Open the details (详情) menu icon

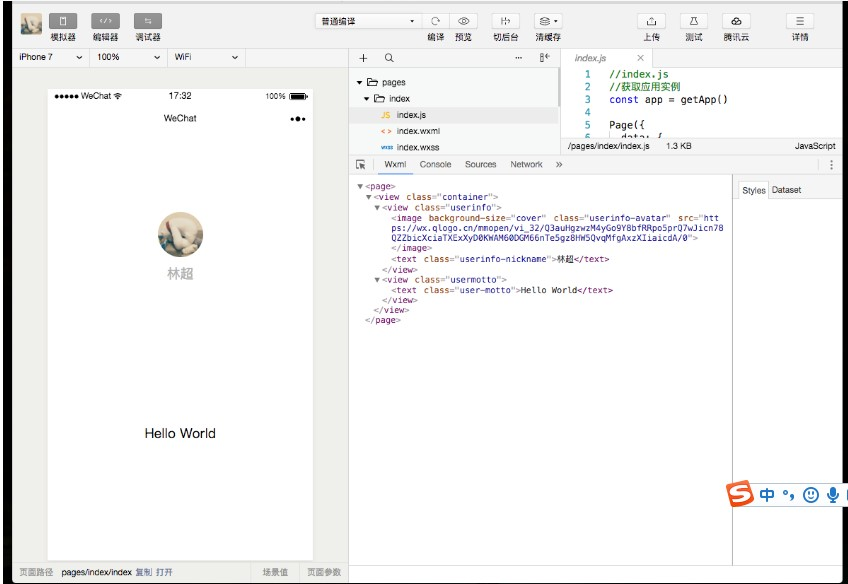pos(800,21)
